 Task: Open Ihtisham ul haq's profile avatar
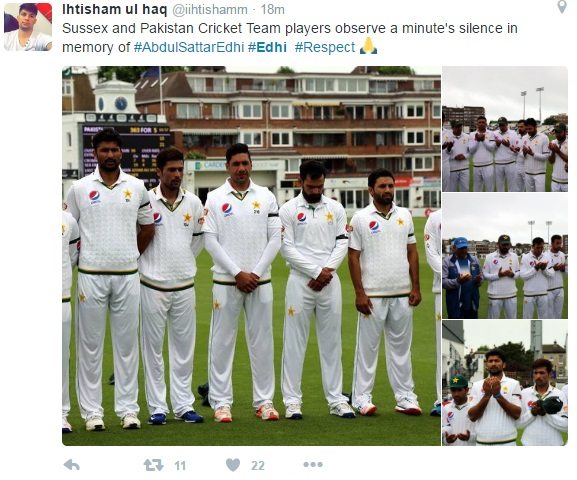click(x=28, y=27)
